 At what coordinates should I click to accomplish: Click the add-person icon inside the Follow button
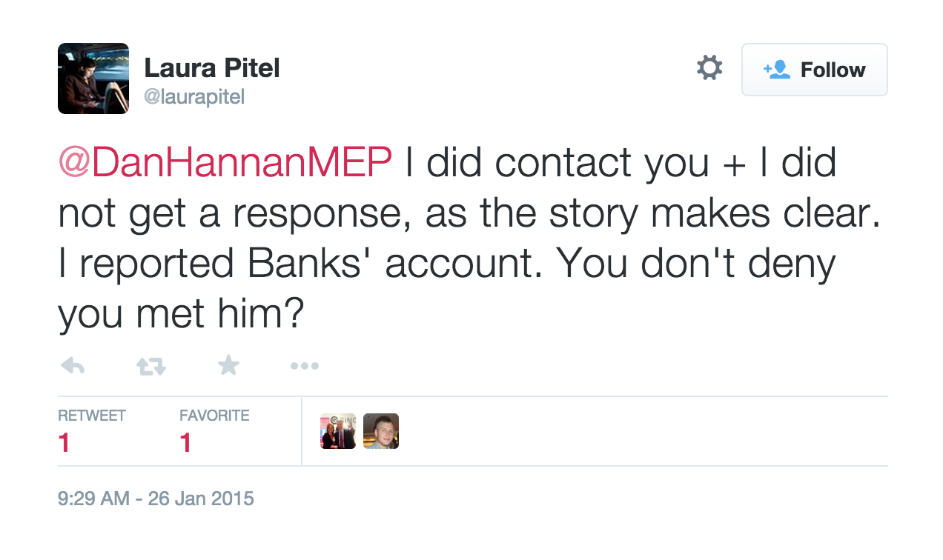point(777,70)
